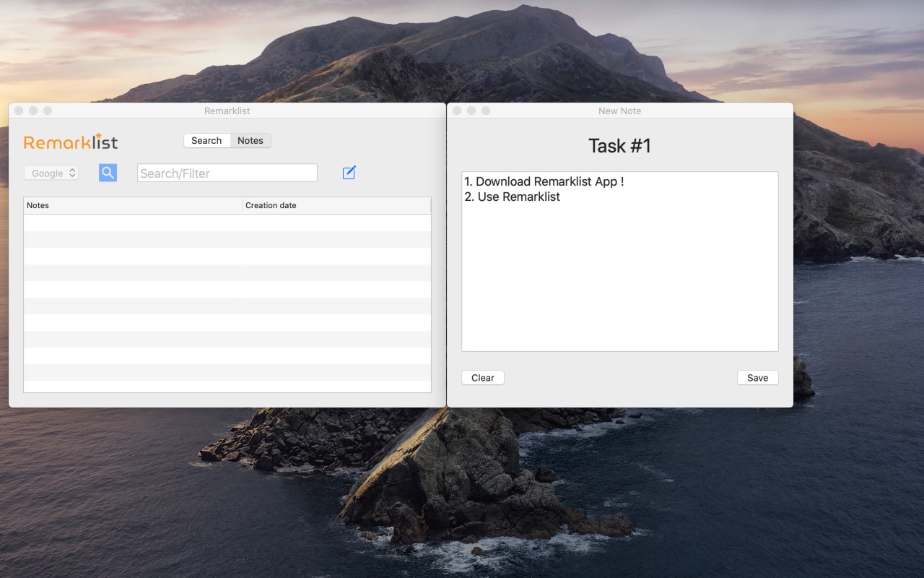
Task: Switch to the Notes tab
Action: [250, 141]
